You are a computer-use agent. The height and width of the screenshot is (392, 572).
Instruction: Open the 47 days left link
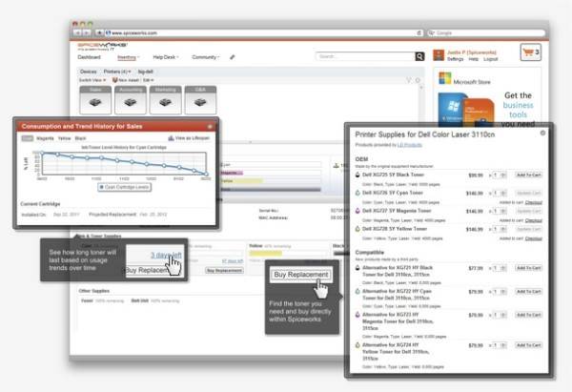(233, 261)
